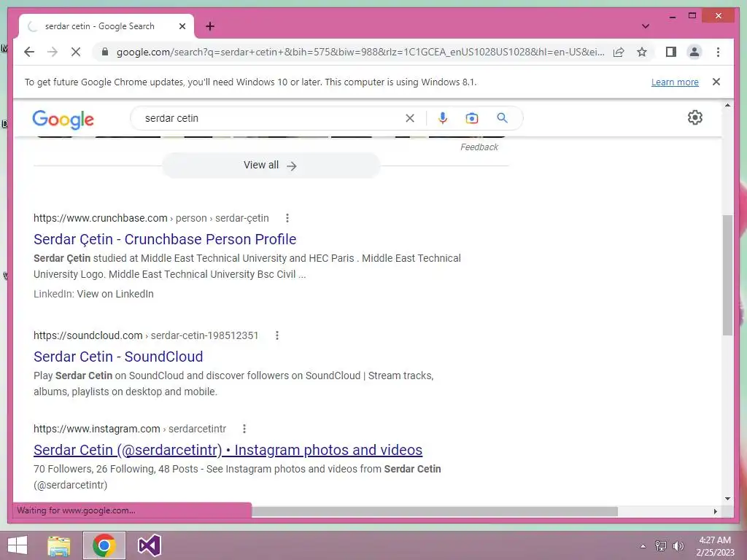Click the magnifier search button
The width and height of the screenshot is (747, 560).
502,118
